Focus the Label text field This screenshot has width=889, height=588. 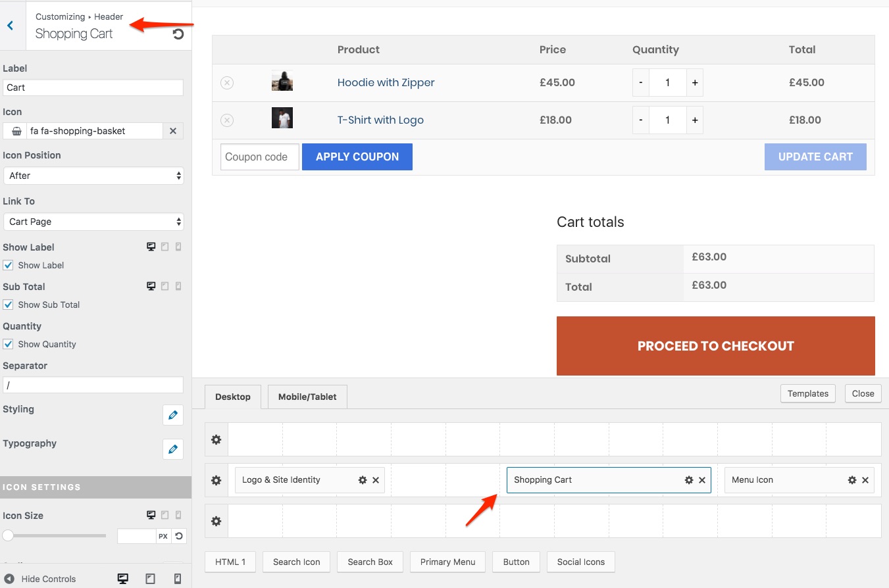point(93,87)
